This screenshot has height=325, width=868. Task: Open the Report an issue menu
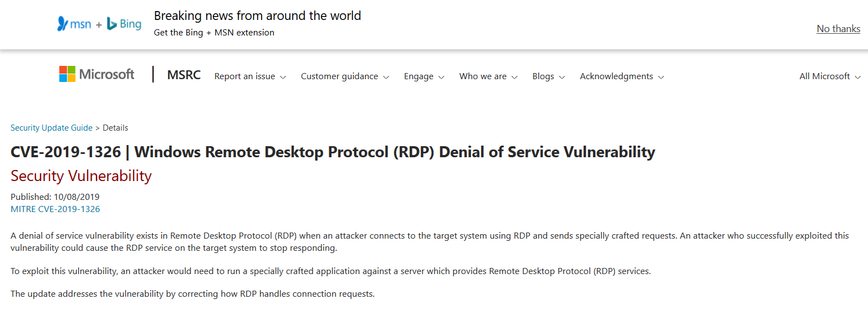245,76
